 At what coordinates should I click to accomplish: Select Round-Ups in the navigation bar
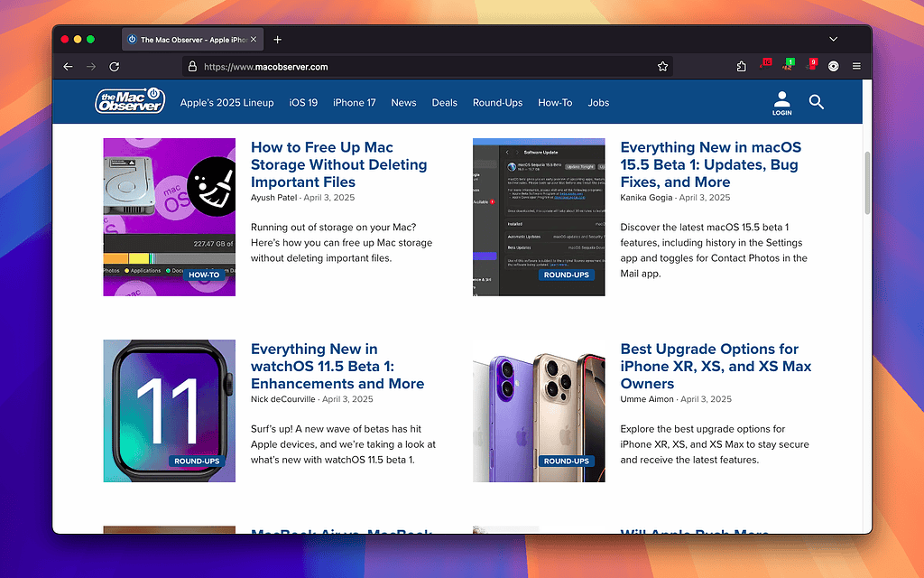(497, 103)
